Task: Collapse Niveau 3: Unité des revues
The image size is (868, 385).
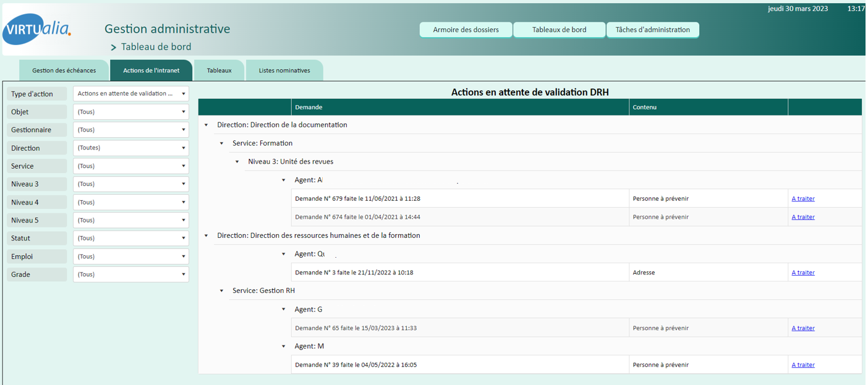Action: 237,162
